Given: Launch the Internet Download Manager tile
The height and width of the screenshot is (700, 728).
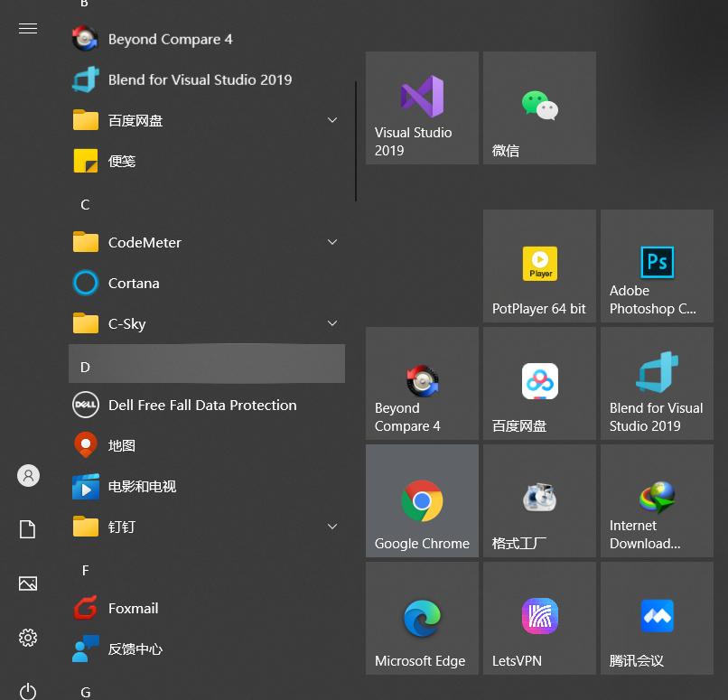Looking at the screenshot, I should pyautogui.click(x=657, y=501).
